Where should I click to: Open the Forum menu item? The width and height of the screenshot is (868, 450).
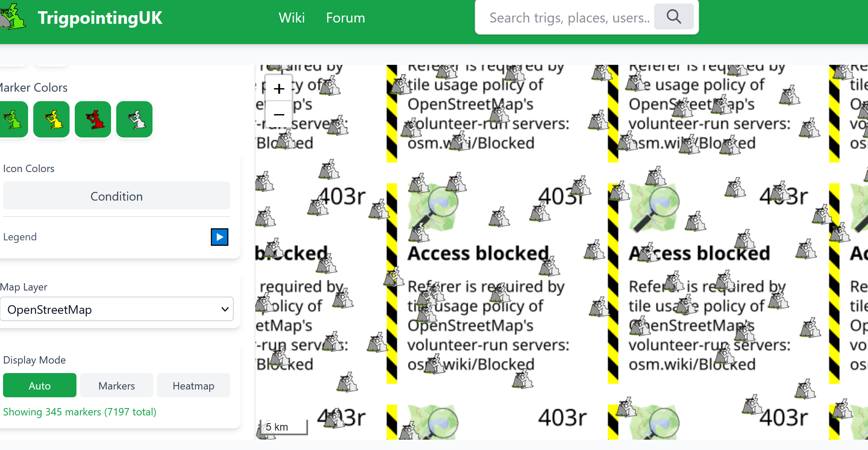tap(345, 18)
